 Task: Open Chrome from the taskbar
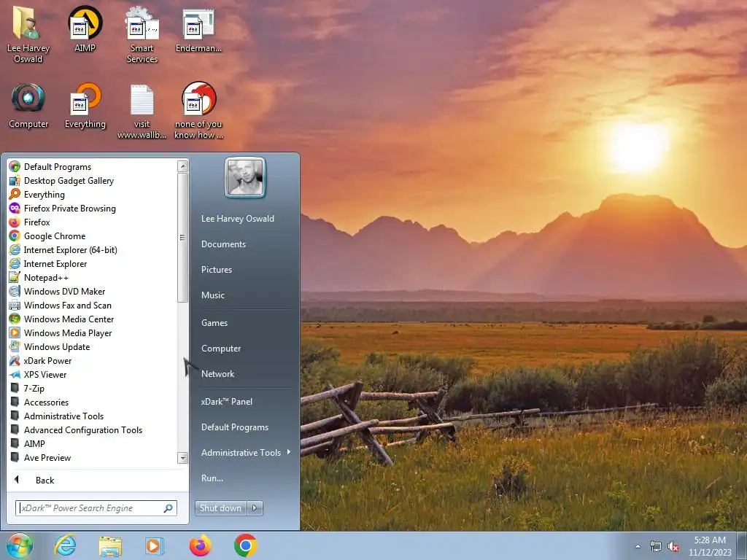coord(246,545)
